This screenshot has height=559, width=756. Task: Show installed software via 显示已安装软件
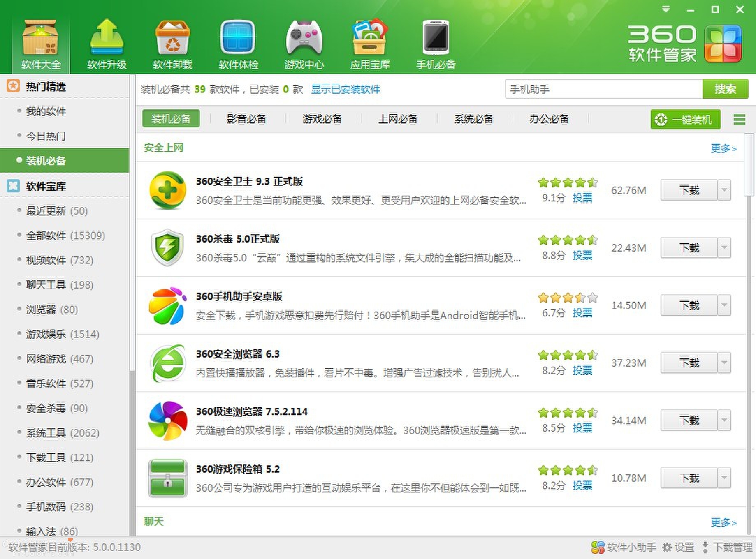[x=346, y=90]
